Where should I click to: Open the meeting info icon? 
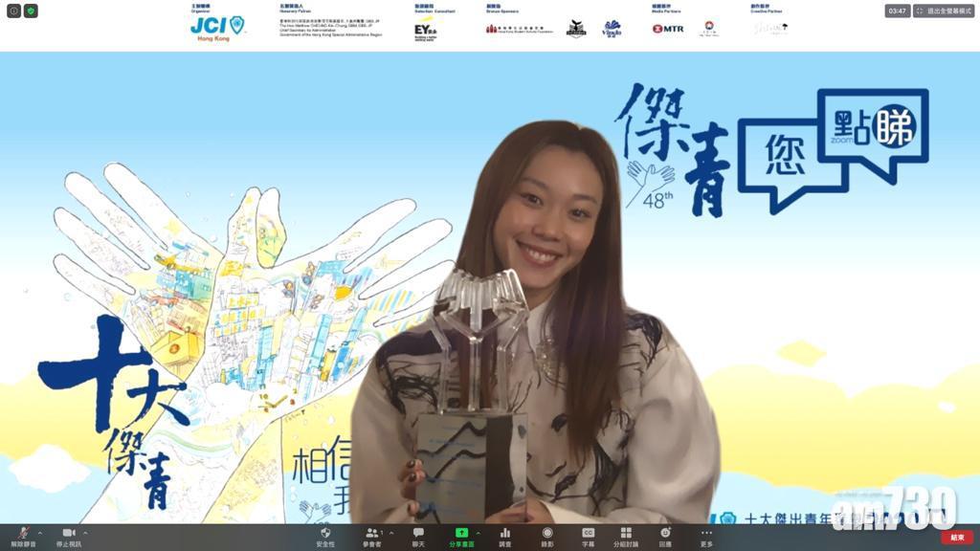coord(14,11)
